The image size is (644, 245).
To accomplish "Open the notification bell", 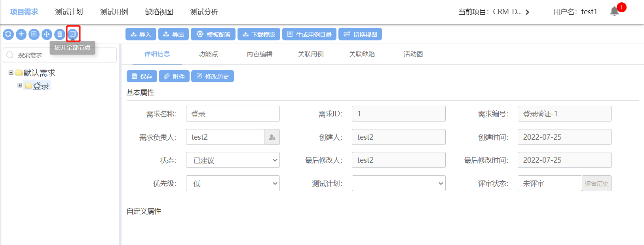I will pos(614,11).
